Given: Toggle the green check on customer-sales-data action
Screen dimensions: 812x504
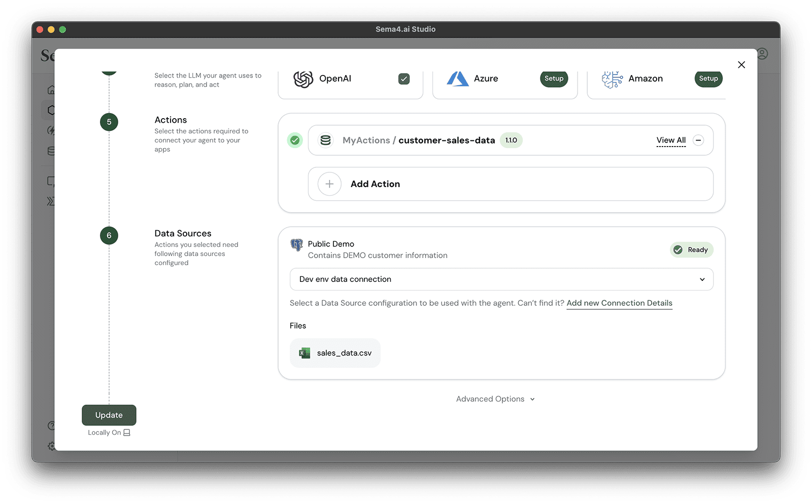Looking at the screenshot, I should pyautogui.click(x=295, y=140).
